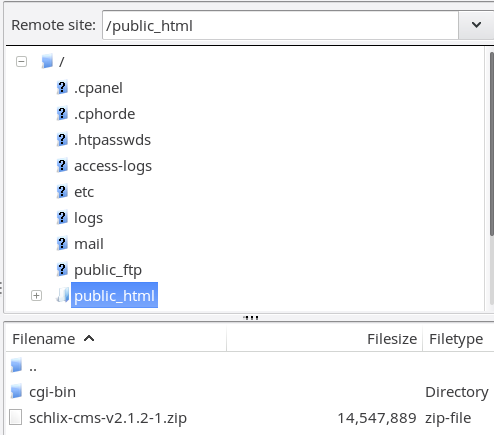Select the highlighted public_html directory

pos(114,295)
